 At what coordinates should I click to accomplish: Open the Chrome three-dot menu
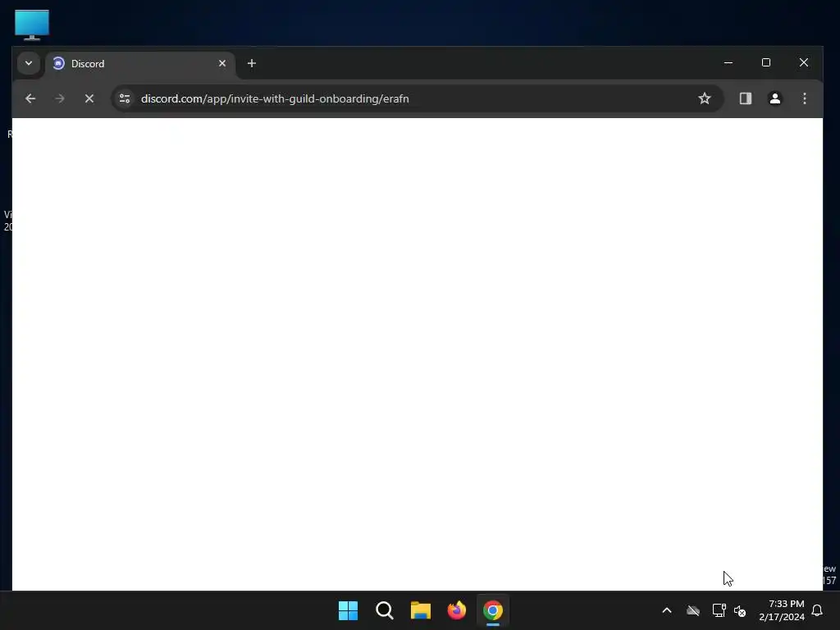pyautogui.click(x=805, y=98)
